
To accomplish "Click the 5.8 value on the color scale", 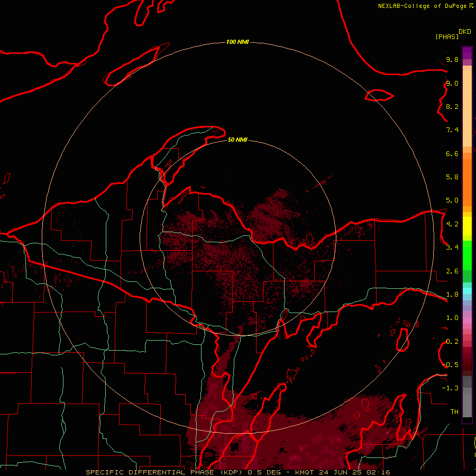I will pos(452,177).
